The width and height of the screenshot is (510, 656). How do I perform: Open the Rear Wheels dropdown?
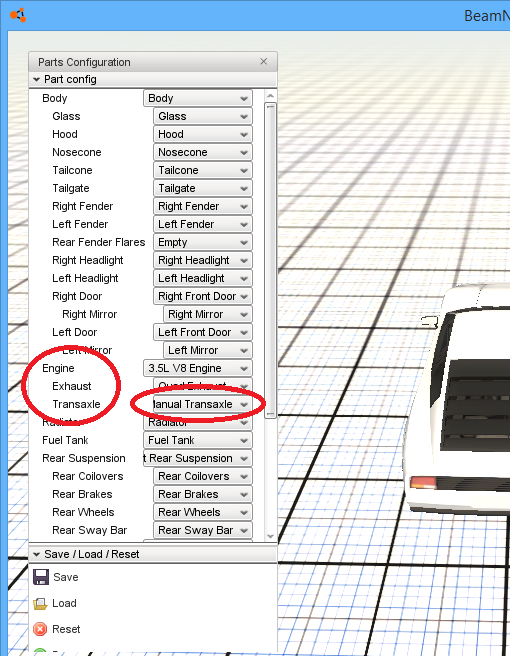[203, 512]
